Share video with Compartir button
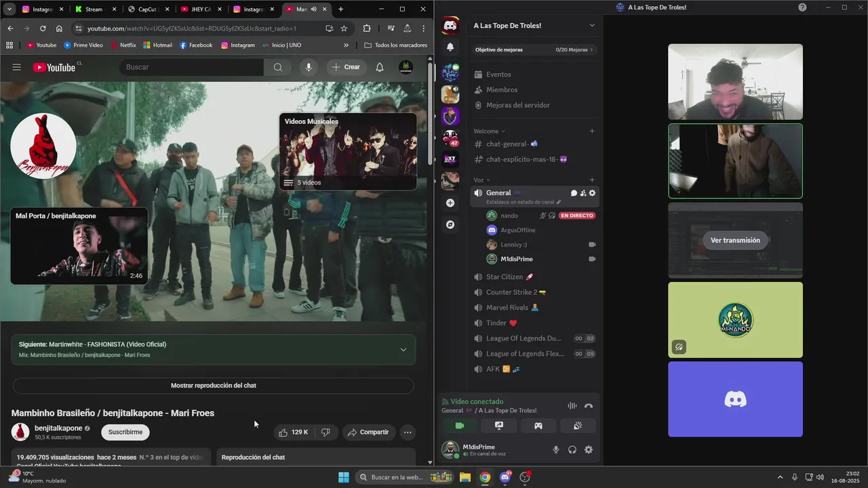 click(x=368, y=432)
